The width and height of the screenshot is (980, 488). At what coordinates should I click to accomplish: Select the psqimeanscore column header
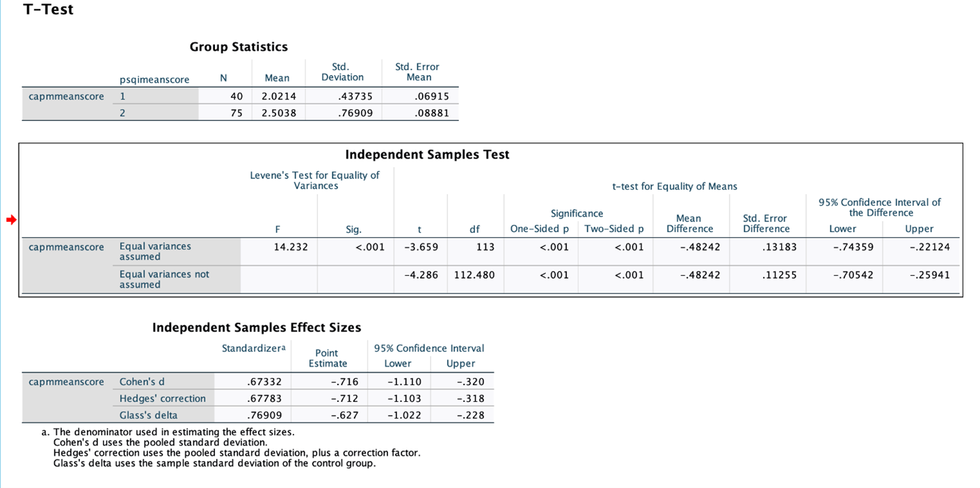tap(154, 79)
